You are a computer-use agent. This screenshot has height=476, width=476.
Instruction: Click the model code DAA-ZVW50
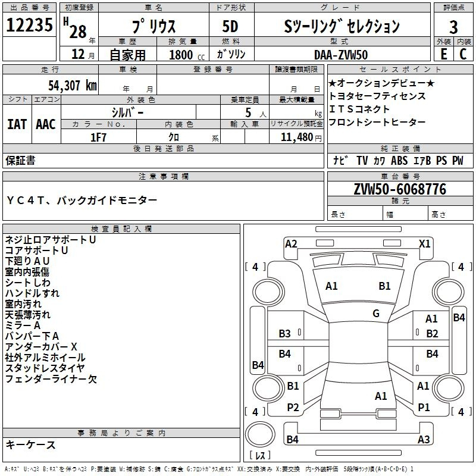tap(341, 55)
